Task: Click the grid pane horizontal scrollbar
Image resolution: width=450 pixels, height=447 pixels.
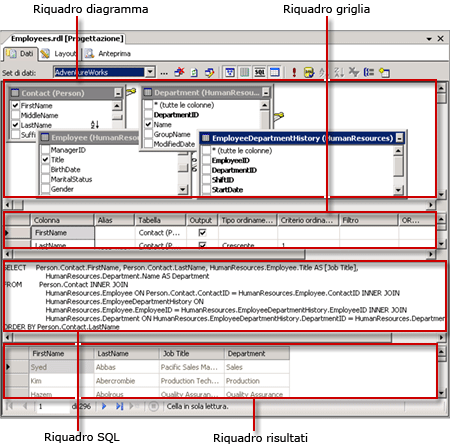Action: (220, 254)
